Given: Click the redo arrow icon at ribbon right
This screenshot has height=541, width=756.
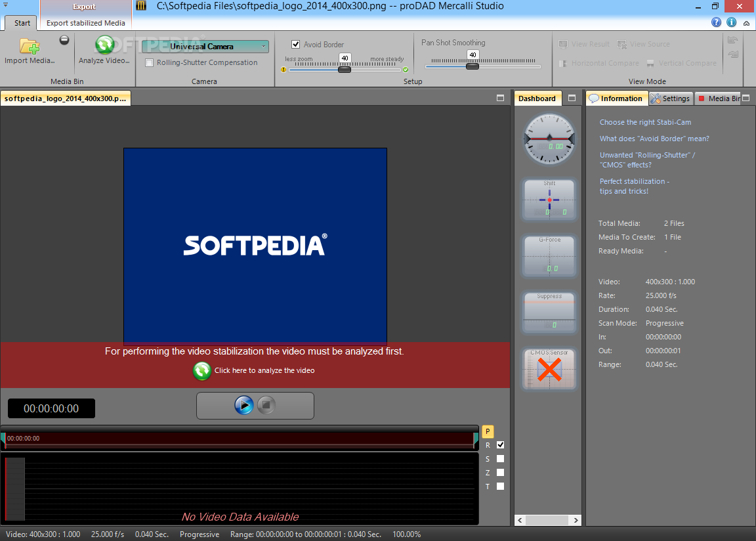Looking at the screenshot, I should [733, 54].
